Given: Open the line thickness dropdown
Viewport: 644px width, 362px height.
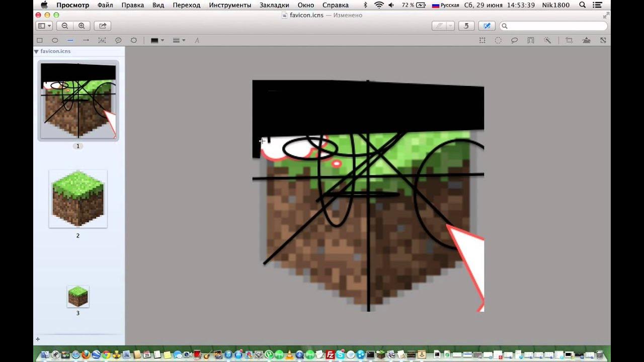Looking at the screenshot, I should 179,40.
